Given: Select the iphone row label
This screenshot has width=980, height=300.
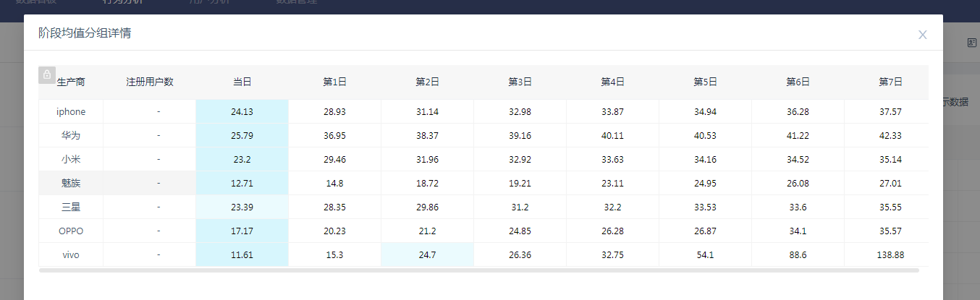Looking at the screenshot, I should tap(71, 112).
